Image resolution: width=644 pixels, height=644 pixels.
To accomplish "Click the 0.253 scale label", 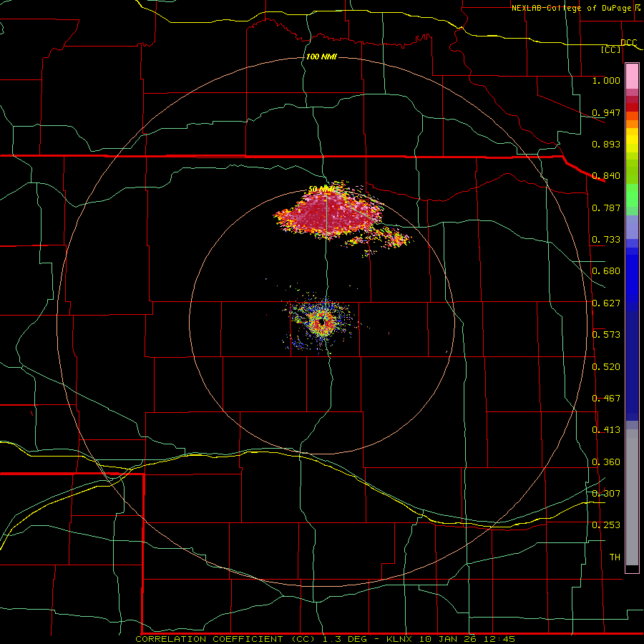I will pyautogui.click(x=606, y=525).
